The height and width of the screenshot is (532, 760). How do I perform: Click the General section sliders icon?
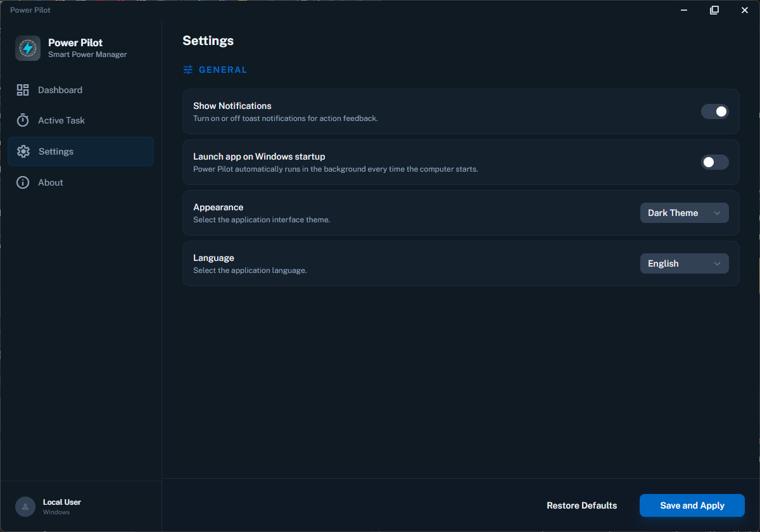[188, 70]
